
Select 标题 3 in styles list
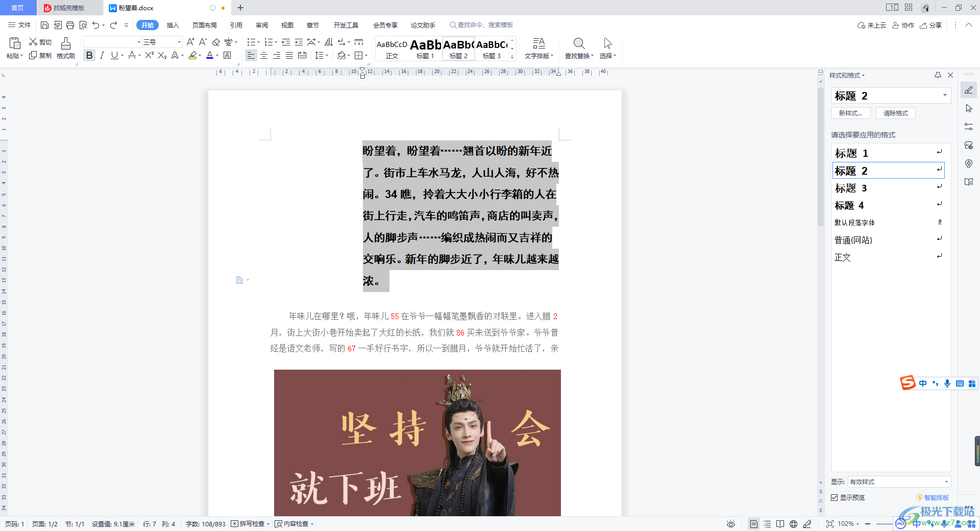tap(888, 188)
